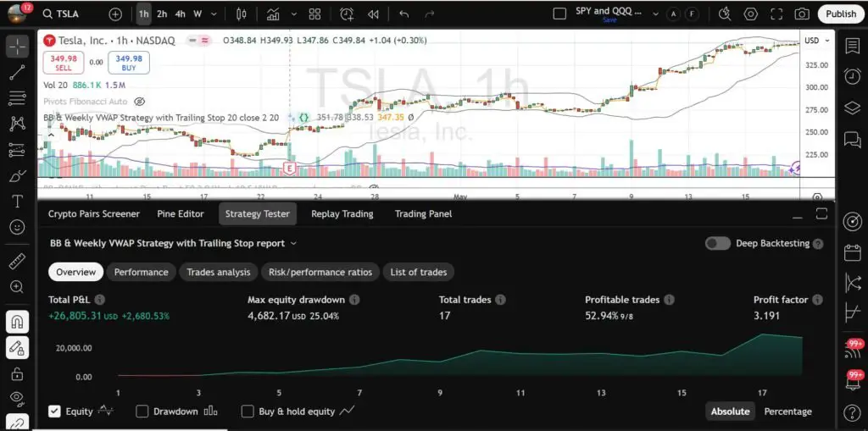Open the watchlist side panel
This screenshot has width=868, height=431.
click(853, 47)
